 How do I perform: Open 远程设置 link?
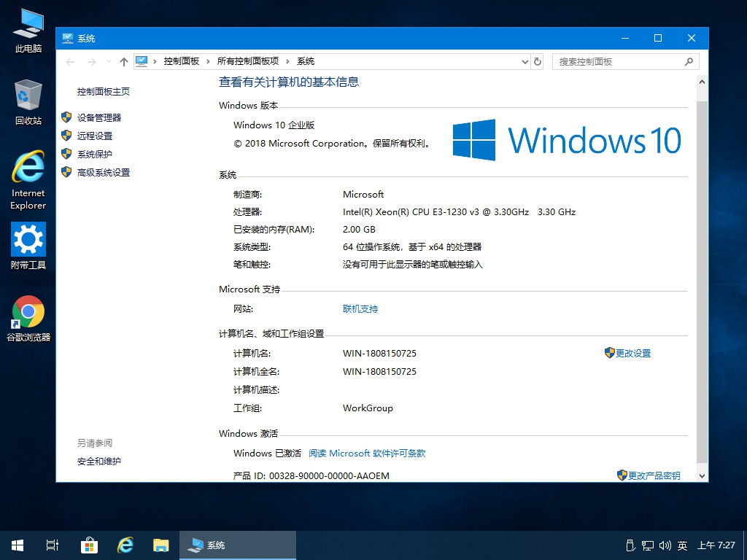click(95, 136)
